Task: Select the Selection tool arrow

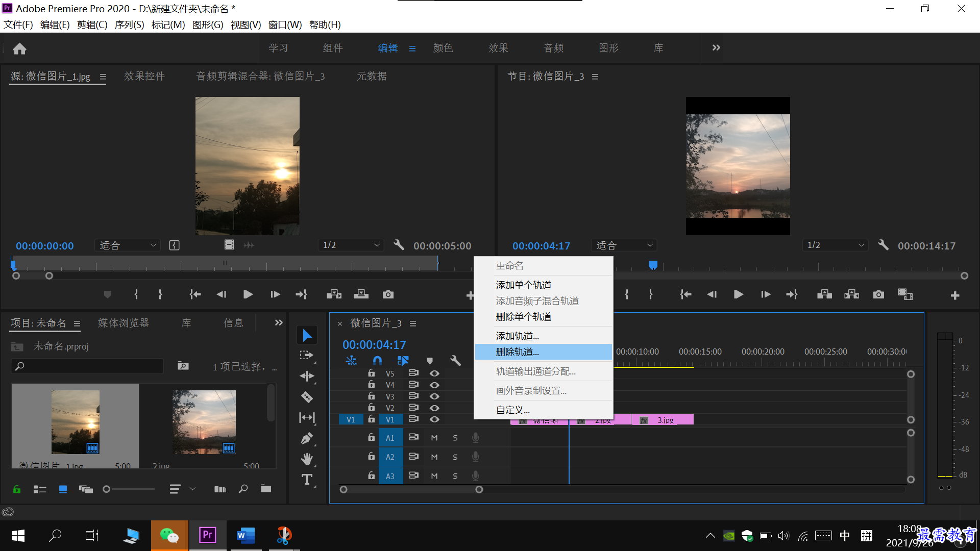Action: (307, 335)
